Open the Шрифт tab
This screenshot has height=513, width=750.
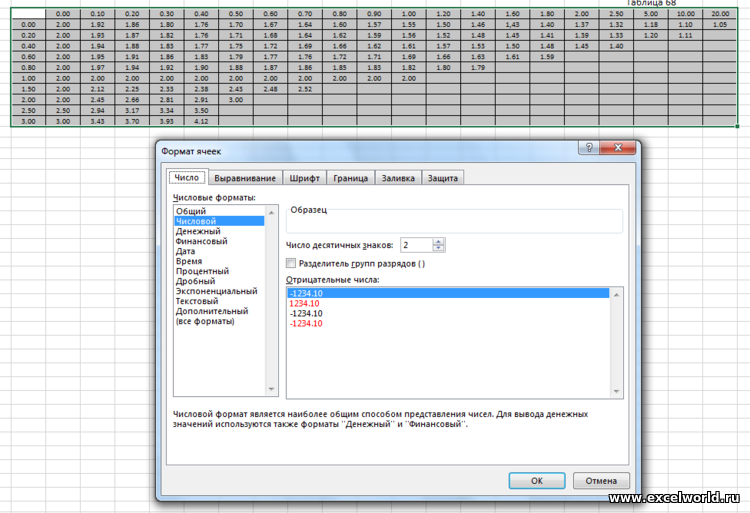(305, 178)
